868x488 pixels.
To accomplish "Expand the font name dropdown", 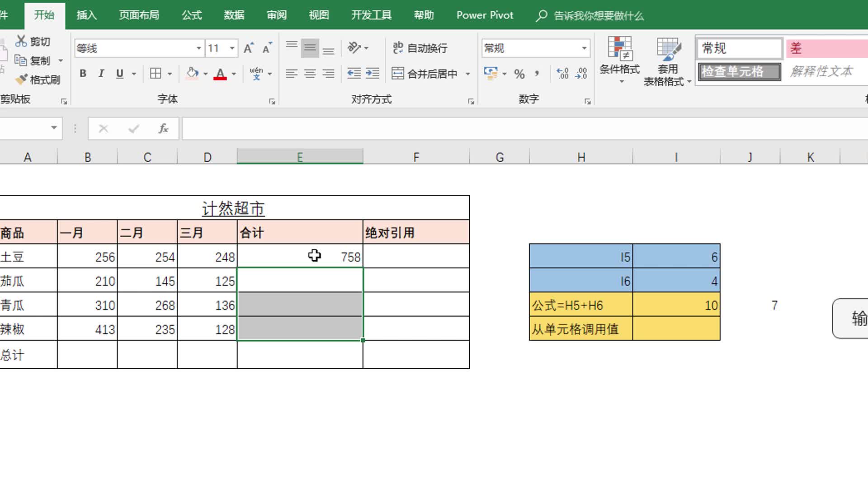I will point(198,48).
